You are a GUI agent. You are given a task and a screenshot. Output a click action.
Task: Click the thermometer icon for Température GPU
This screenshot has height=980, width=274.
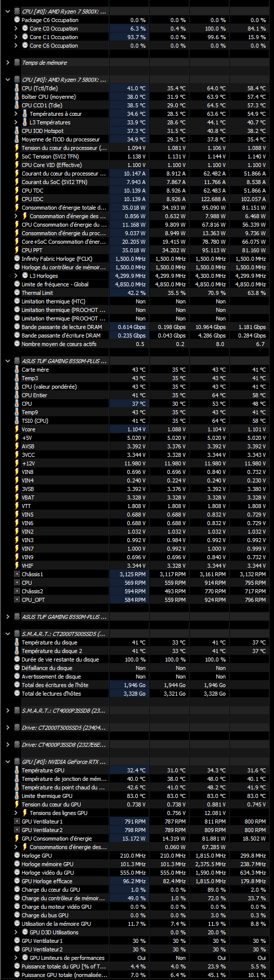coord(17,770)
